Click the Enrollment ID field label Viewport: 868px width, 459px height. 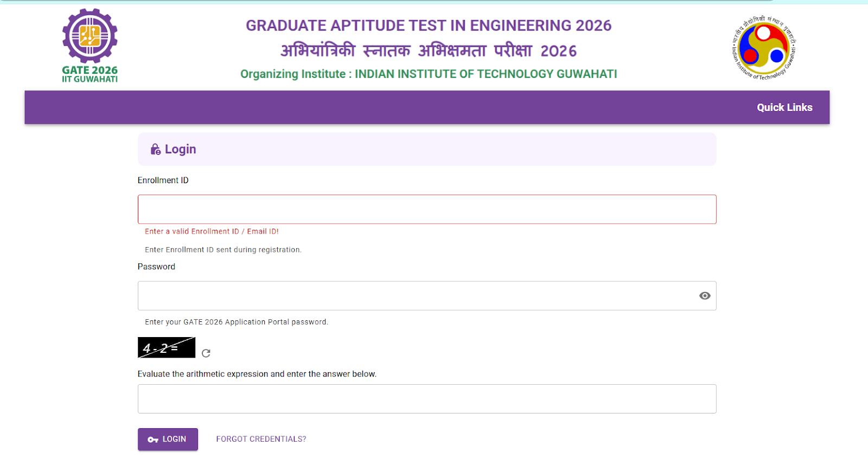coord(163,180)
